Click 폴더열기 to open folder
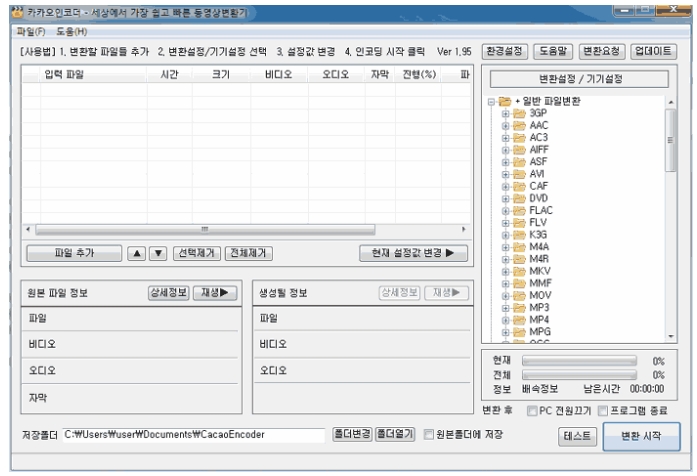The width and height of the screenshot is (697, 476). click(x=395, y=434)
